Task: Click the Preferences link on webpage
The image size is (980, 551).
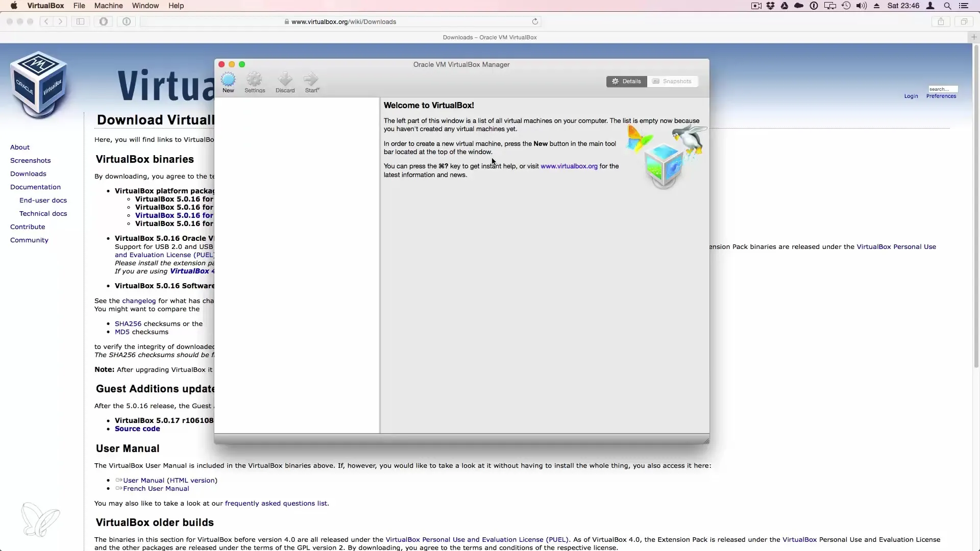Action: pos(941,96)
